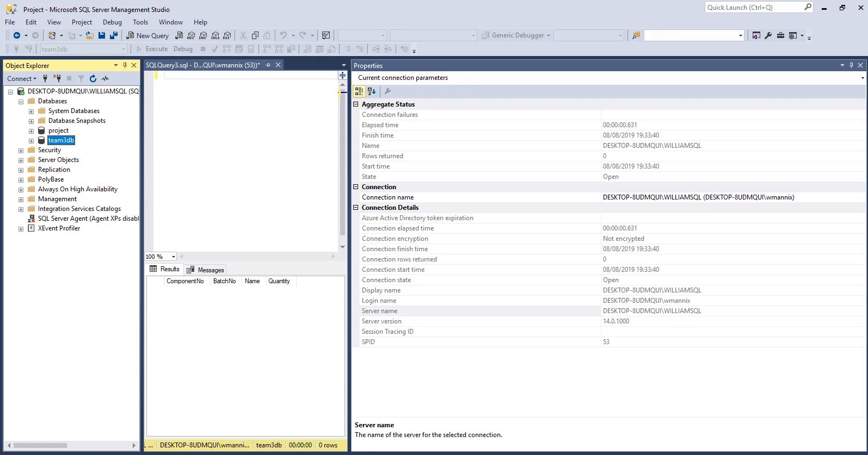Refresh the Object Explorer tree

[93, 78]
